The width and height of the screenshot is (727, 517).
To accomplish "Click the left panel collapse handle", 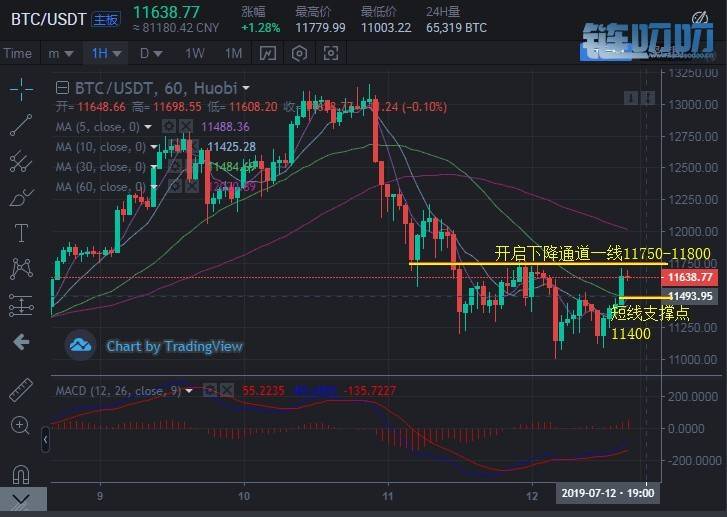I will point(45,440).
